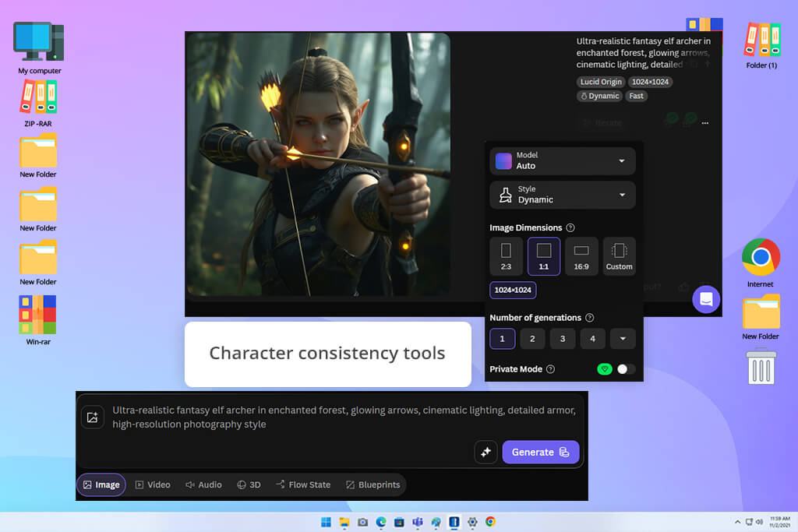Open the Recycle Bin desktop icon
The image size is (798, 532).
pyautogui.click(x=761, y=366)
